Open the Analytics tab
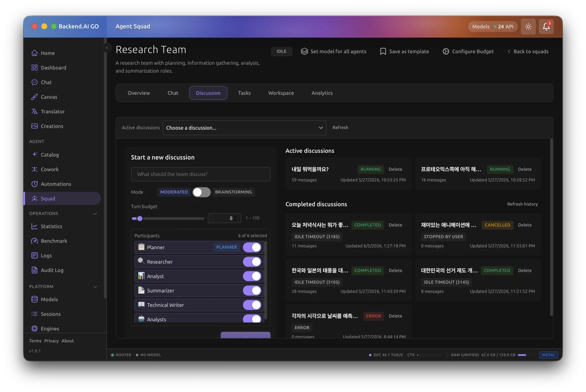 click(x=322, y=93)
